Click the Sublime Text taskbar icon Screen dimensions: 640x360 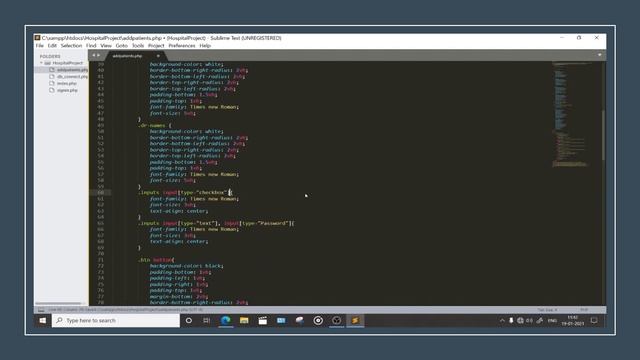click(355, 320)
